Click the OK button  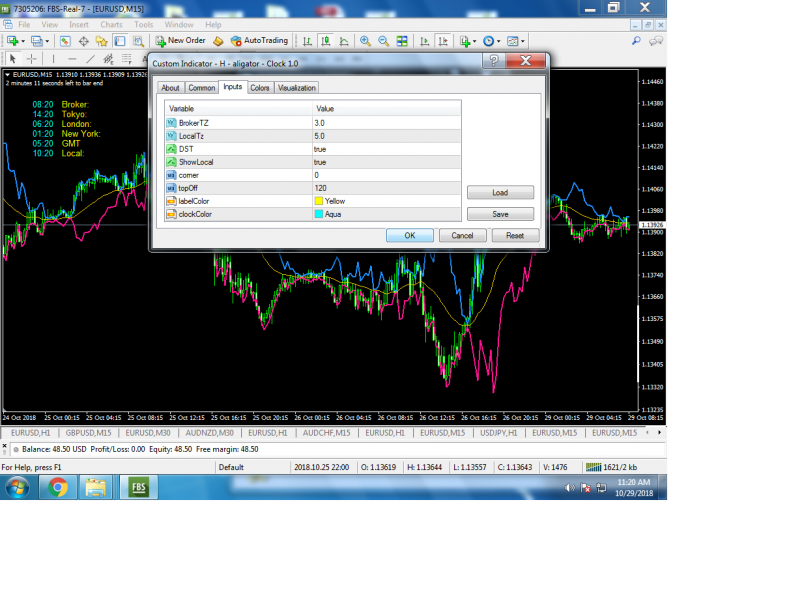coord(410,236)
